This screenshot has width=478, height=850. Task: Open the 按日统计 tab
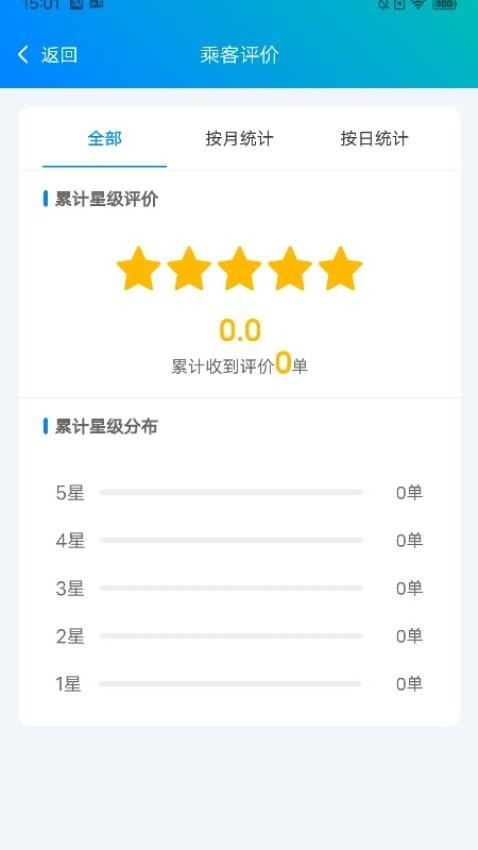(374, 139)
